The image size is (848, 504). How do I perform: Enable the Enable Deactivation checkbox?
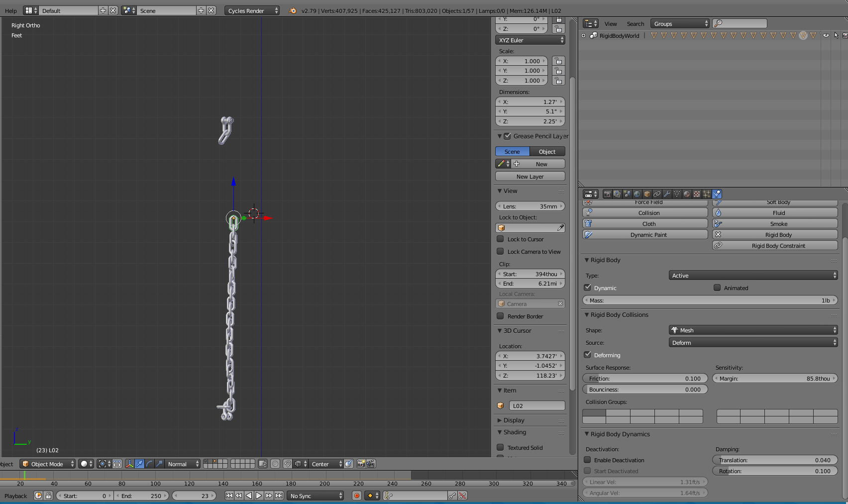point(588,460)
